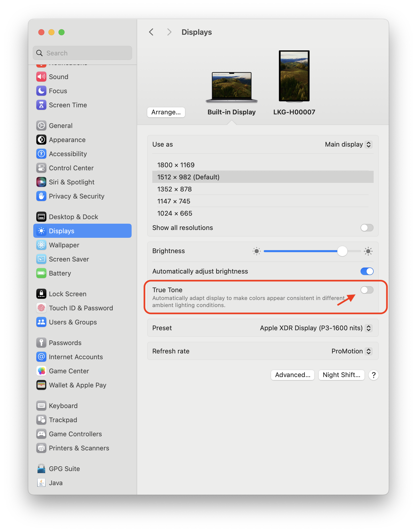Image resolution: width=417 pixels, height=532 pixels.
Task: Click the Sound speaker icon in sidebar
Action: point(41,77)
